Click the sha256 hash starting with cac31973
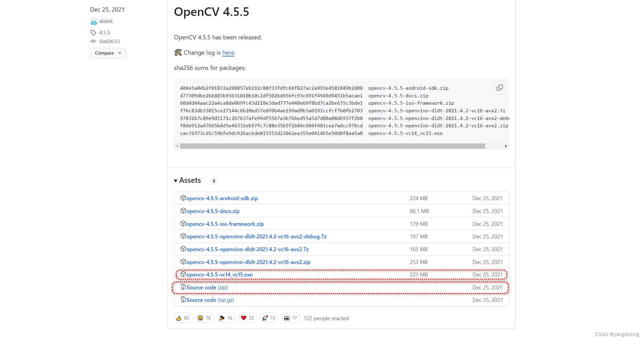Screen dimensions: 644x340 271,133
